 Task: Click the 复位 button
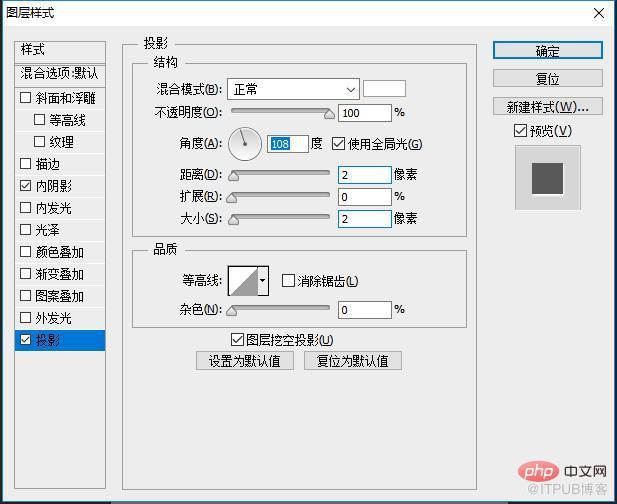click(x=547, y=78)
